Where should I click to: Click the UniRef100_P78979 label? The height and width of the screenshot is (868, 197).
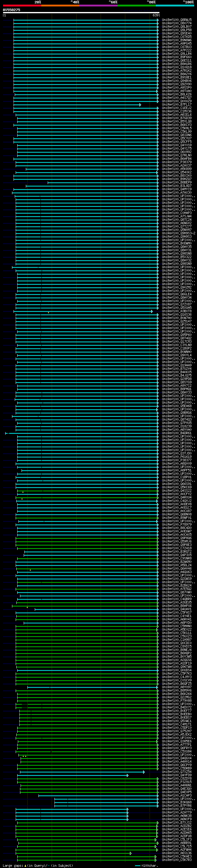coord(177,524)
